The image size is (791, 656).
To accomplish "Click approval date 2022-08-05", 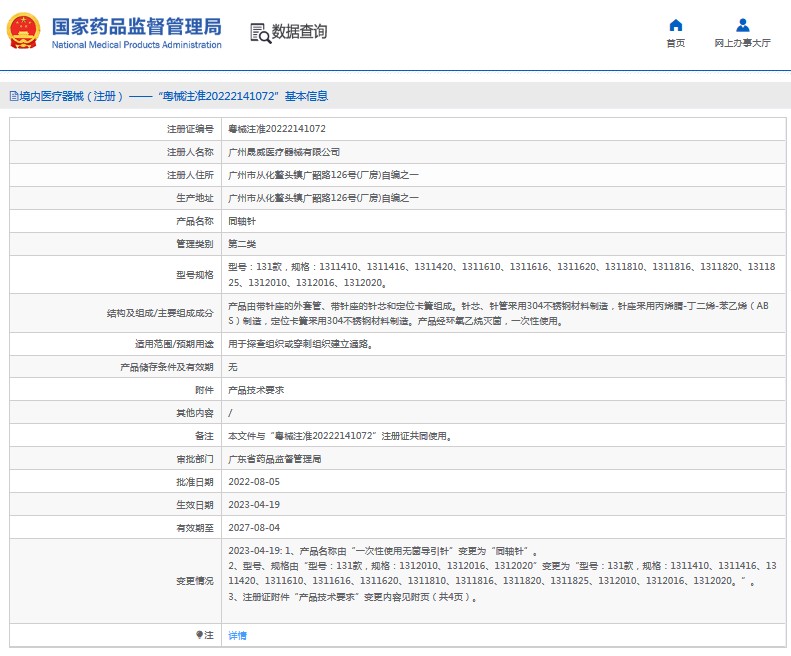I will click(254, 482).
